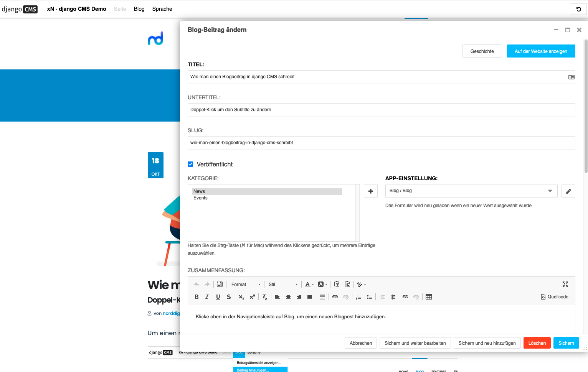Open the Blog menu in toolbar
The width and height of the screenshot is (588, 372).
[139, 9]
